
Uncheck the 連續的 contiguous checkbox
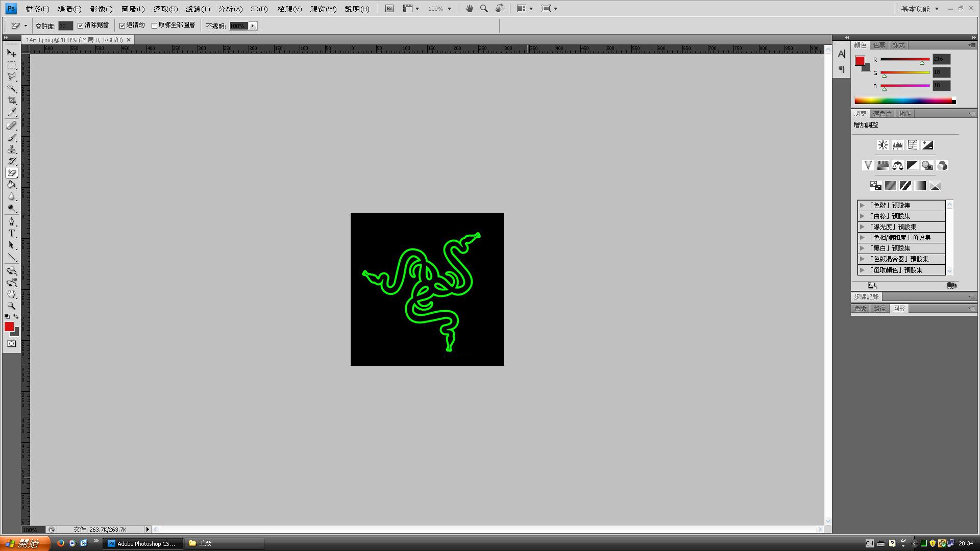(122, 26)
